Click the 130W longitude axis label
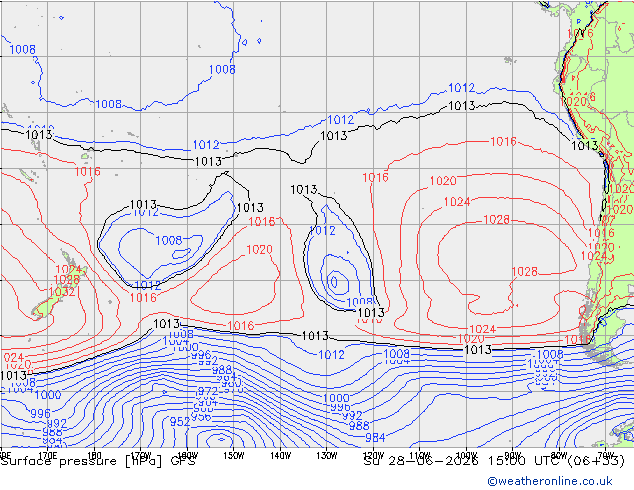 327,455
